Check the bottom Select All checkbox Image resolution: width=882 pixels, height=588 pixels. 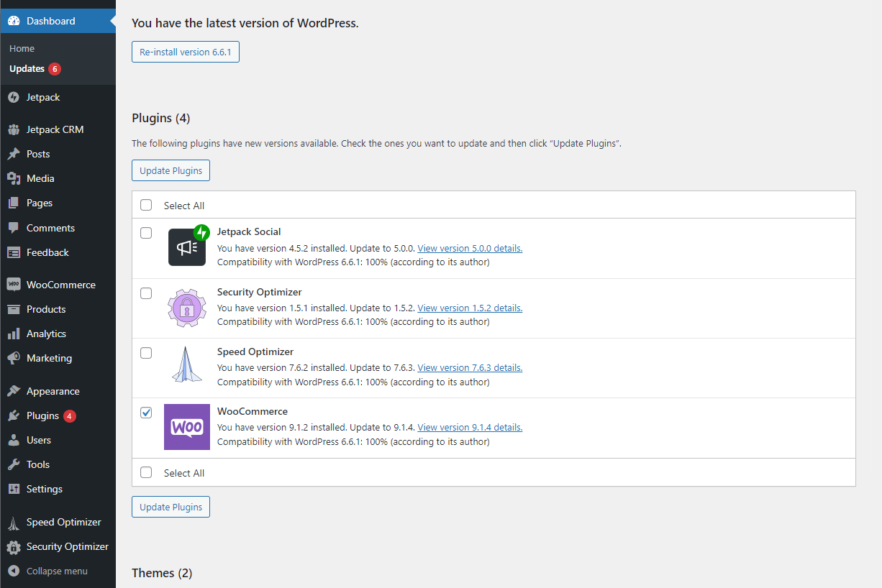(x=146, y=472)
